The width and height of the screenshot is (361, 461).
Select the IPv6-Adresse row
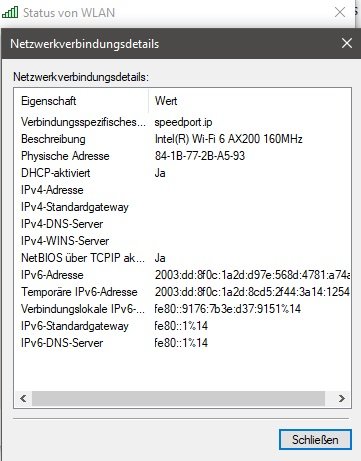182,275
